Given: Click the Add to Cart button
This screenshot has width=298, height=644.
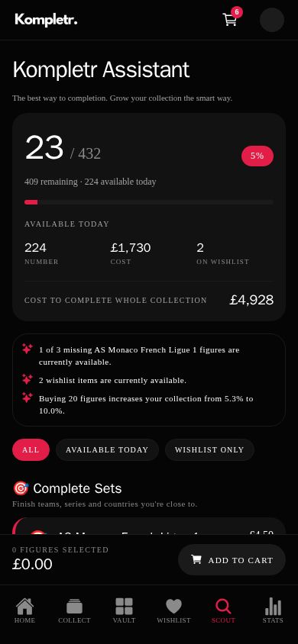Looking at the screenshot, I should (232, 560).
